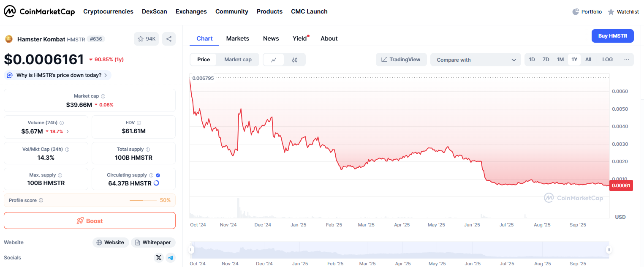The width and height of the screenshot is (644, 267).
Task: Click the CoinMarketCap logo in header
Action: [x=39, y=11]
